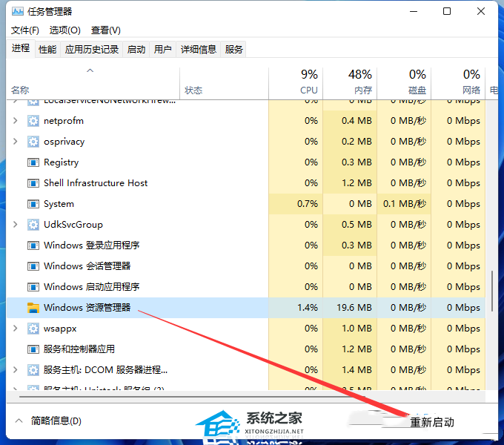
Task: Expand the netprofm process group
Action: point(15,121)
